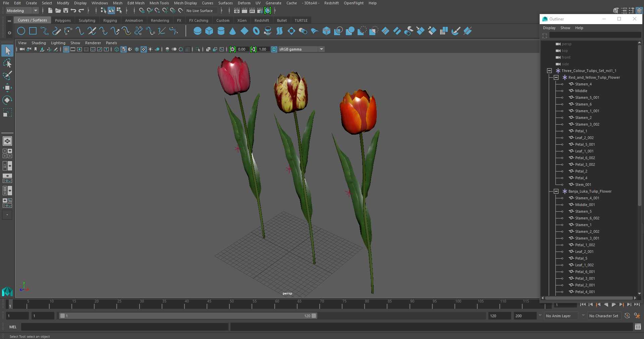
Task: Click the Loft surface shelf icon
Action: click(279, 31)
